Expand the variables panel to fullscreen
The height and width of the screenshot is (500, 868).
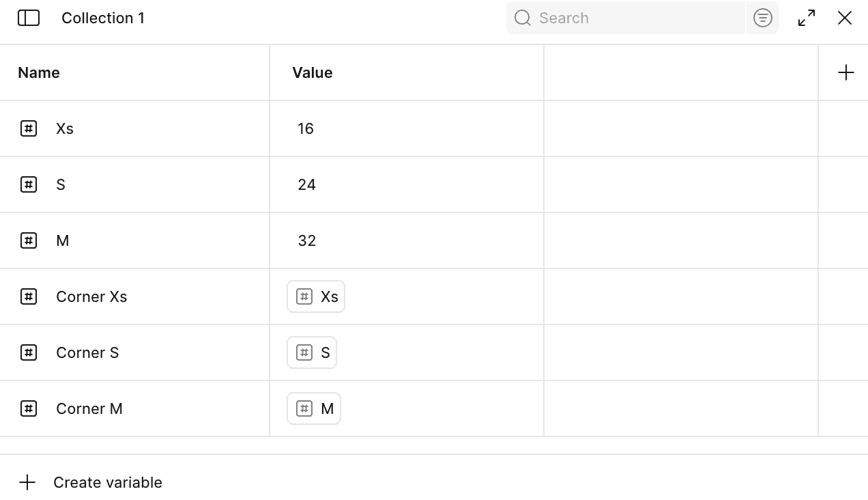(x=807, y=18)
